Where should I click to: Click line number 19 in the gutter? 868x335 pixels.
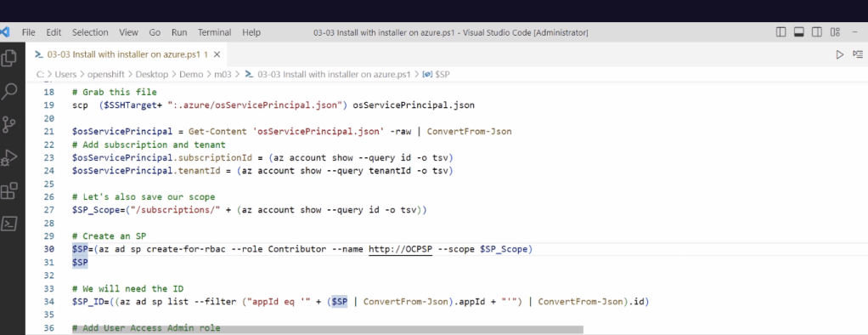[x=48, y=105]
